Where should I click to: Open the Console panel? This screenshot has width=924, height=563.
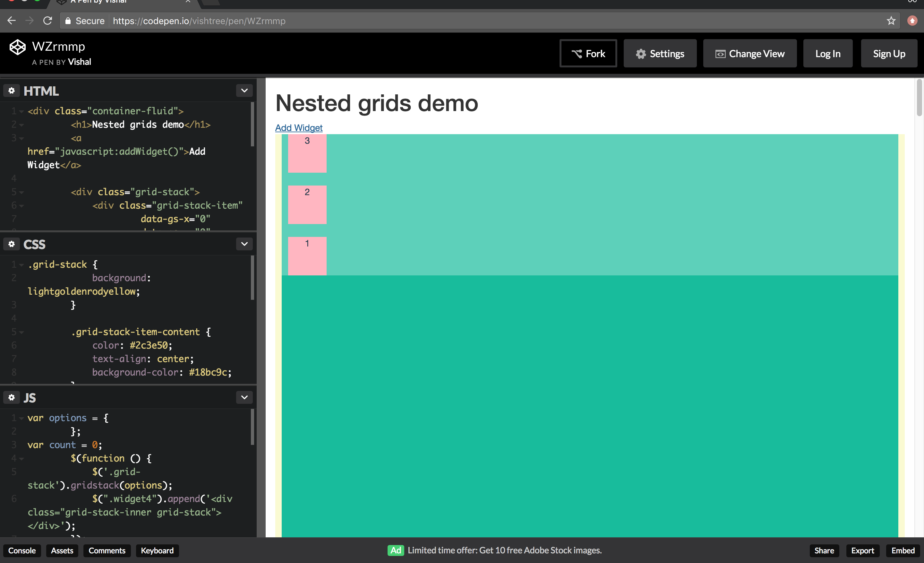tap(22, 550)
